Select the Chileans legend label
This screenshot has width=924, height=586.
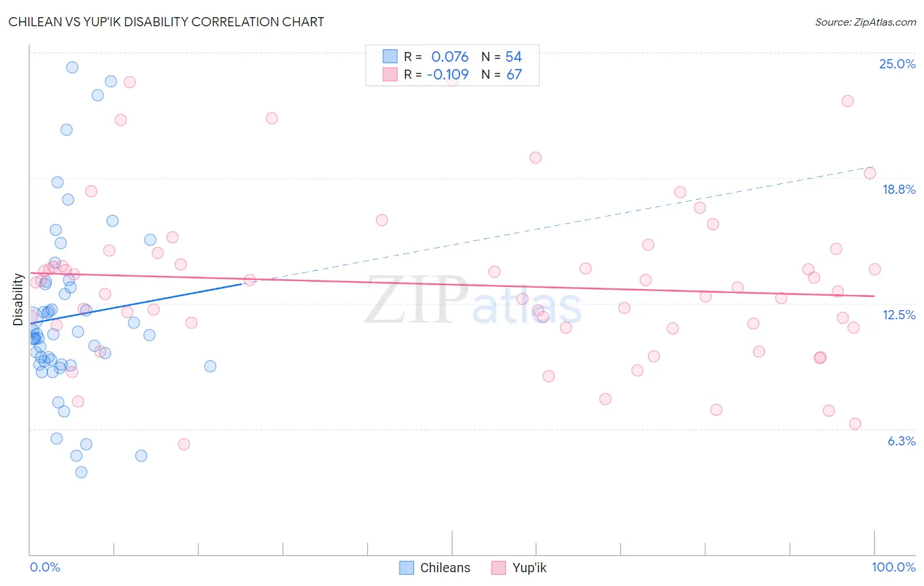click(445, 568)
